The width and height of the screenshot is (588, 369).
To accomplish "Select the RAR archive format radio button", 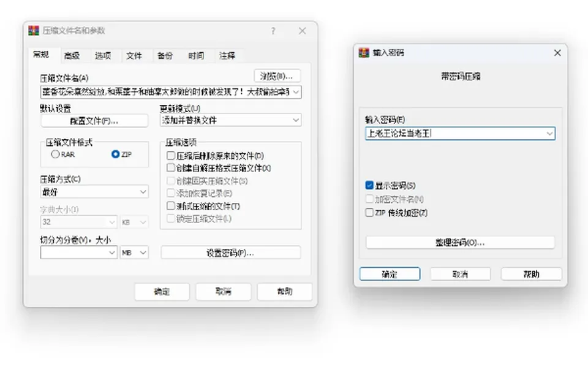I will [55, 154].
